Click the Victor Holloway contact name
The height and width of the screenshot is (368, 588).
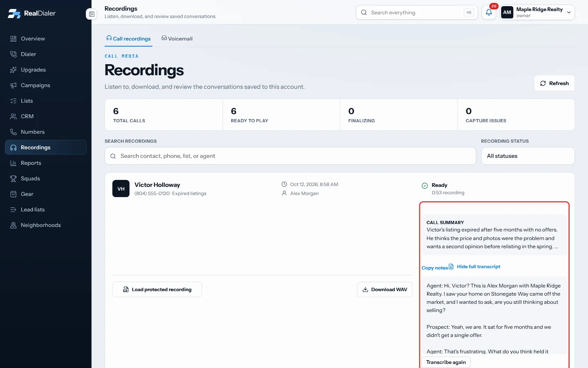(157, 185)
